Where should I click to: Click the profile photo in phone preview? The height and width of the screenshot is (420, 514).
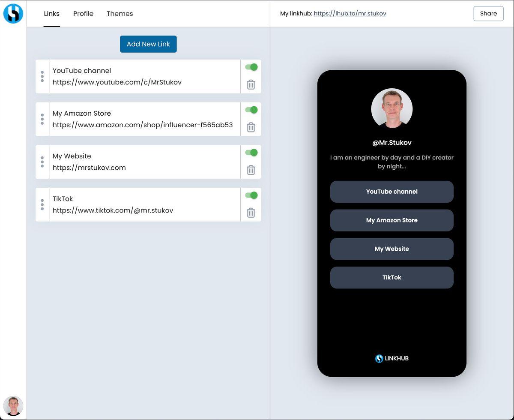coord(392,109)
